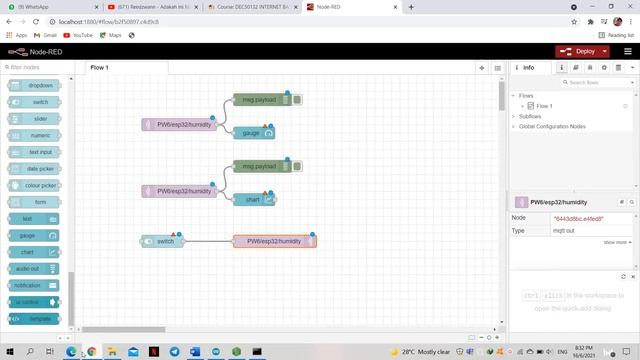640x360 pixels.
Task: Select the switch node on the canvas
Action: point(162,241)
